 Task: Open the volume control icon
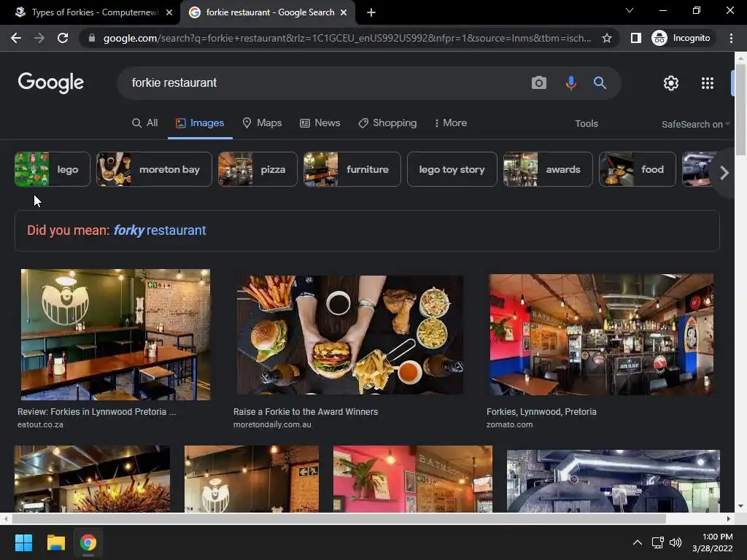[675, 542]
